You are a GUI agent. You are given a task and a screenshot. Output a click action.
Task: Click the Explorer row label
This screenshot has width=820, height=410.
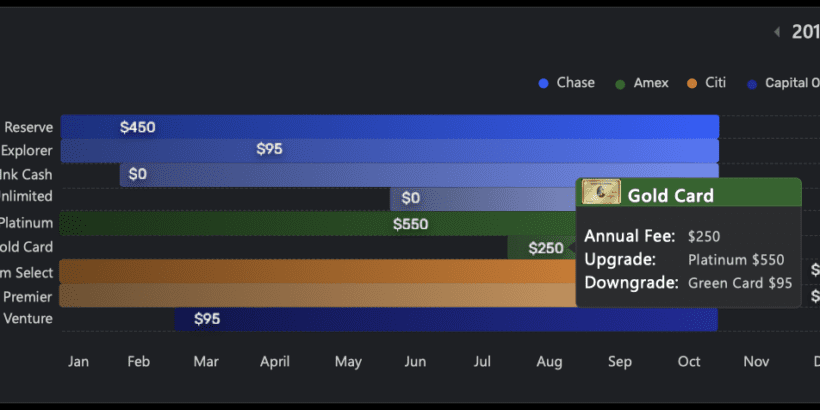point(27,151)
